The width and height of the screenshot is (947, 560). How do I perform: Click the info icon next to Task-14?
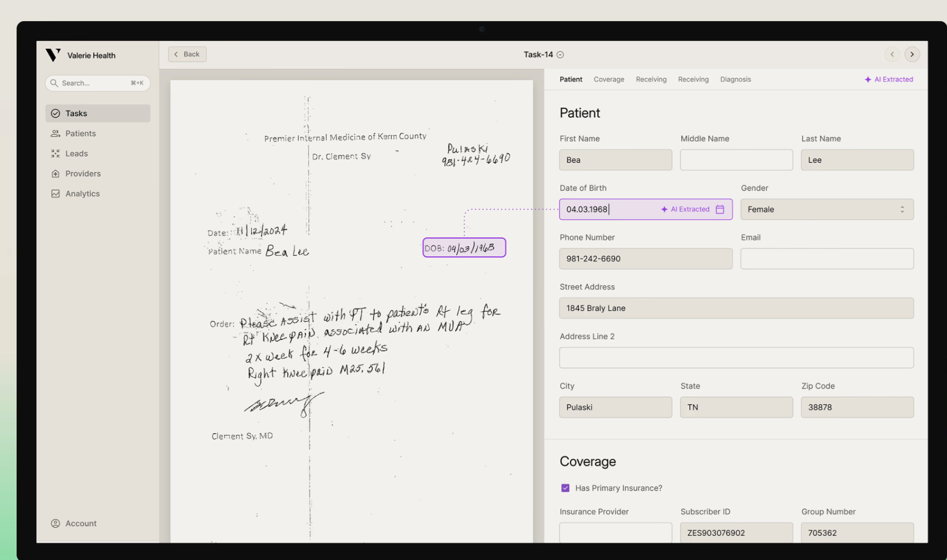(x=560, y=54)
